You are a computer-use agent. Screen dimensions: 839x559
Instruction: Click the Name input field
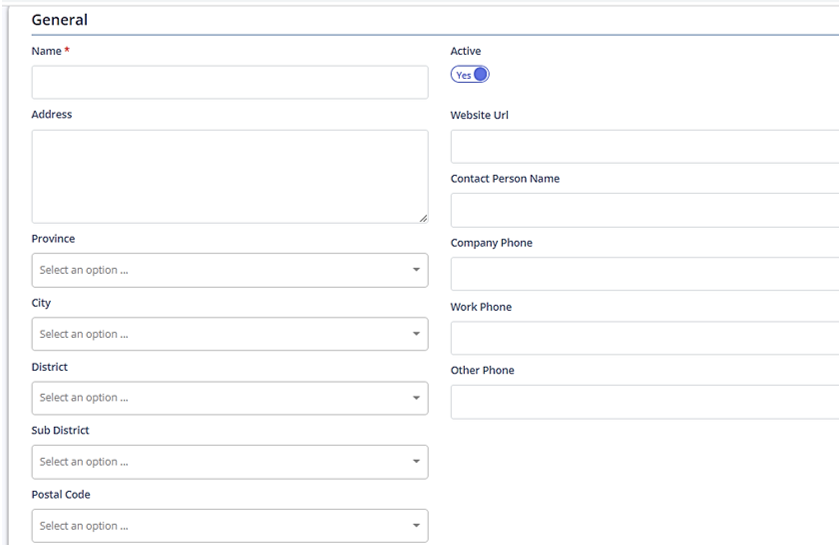click(x=230, y=82)
